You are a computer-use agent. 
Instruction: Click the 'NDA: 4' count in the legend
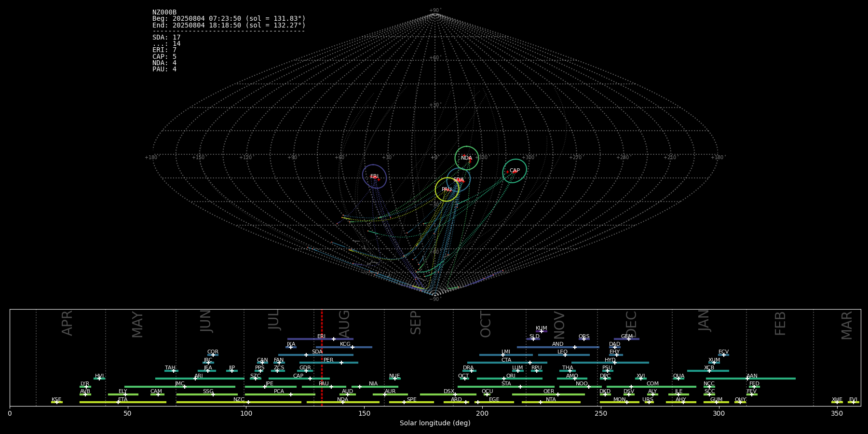pos(164,63)
